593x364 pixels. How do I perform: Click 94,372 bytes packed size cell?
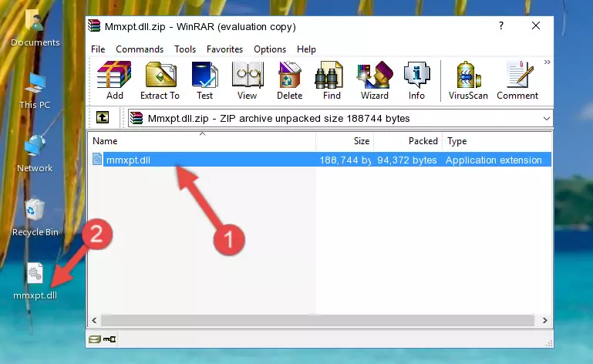point(407,160)
